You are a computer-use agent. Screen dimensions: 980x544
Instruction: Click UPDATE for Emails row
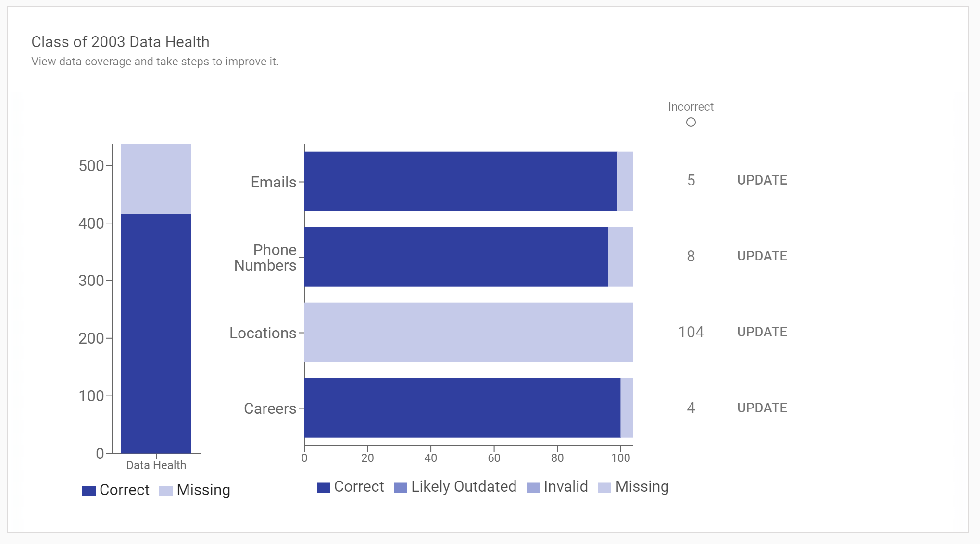tap(762, 180)
